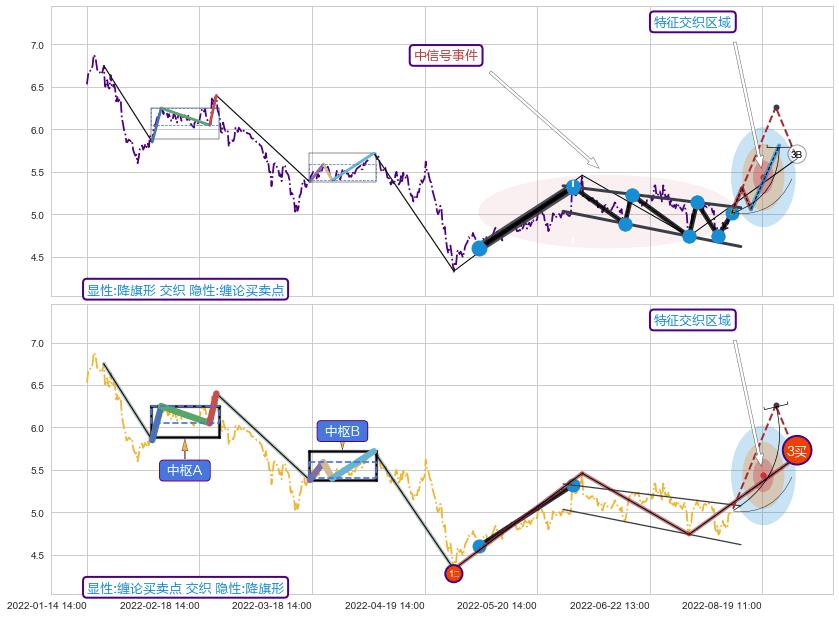Click the red 3买 buy point marker

[796, 451]
